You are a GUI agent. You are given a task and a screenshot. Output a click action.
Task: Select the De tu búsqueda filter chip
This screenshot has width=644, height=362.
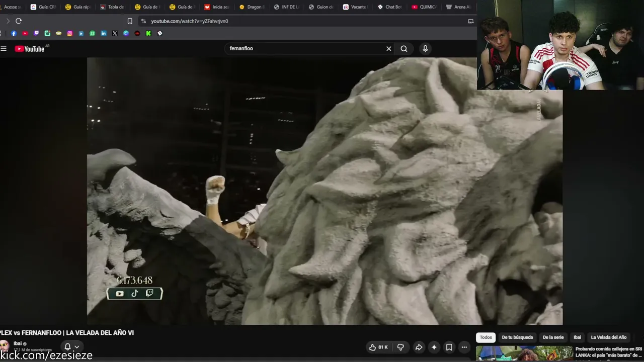[517, 337]
